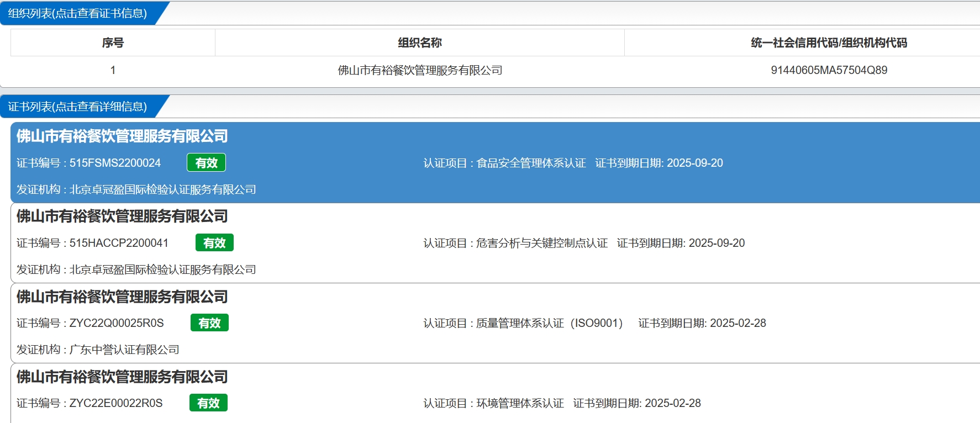Image resolution: width=980 pixels, height=423 pixels.
Task: Click credit code 91440605MA57504Q89
Action: click(x=829, y=70)
